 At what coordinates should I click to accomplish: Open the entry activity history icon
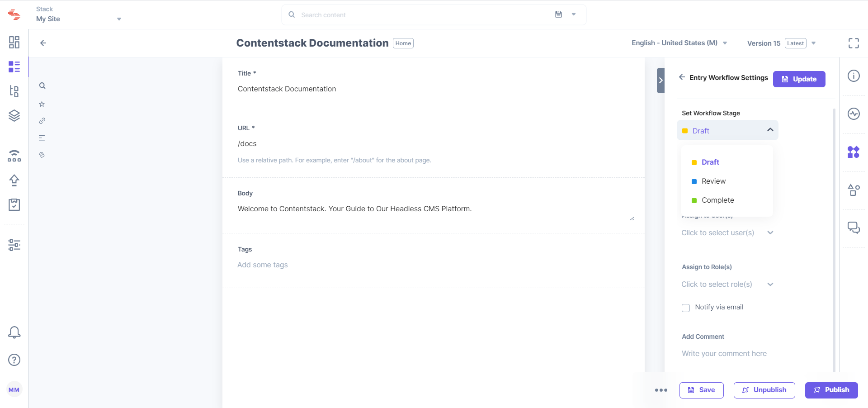[x=854, y=114]
